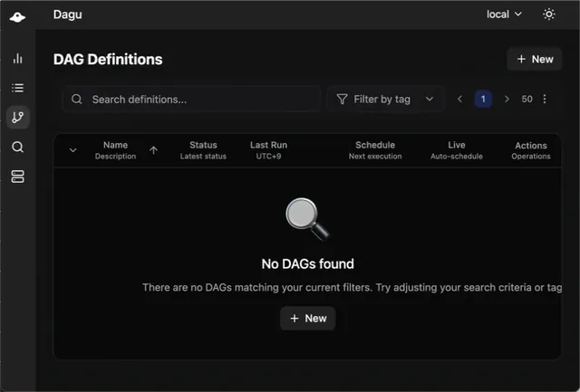580x392 pixels.
Task: Open the local environment dropdown
Action: (x=504, y=14)
